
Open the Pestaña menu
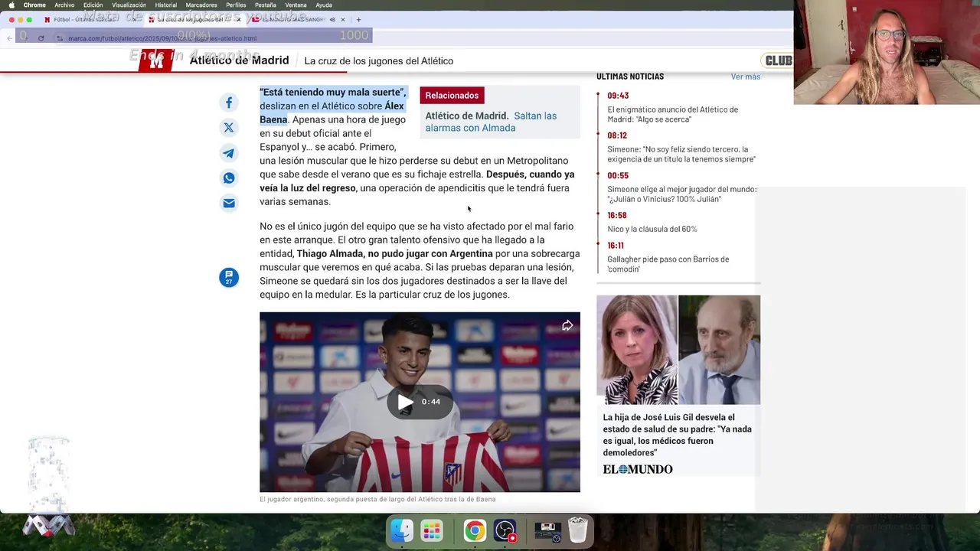coord(266,5)
